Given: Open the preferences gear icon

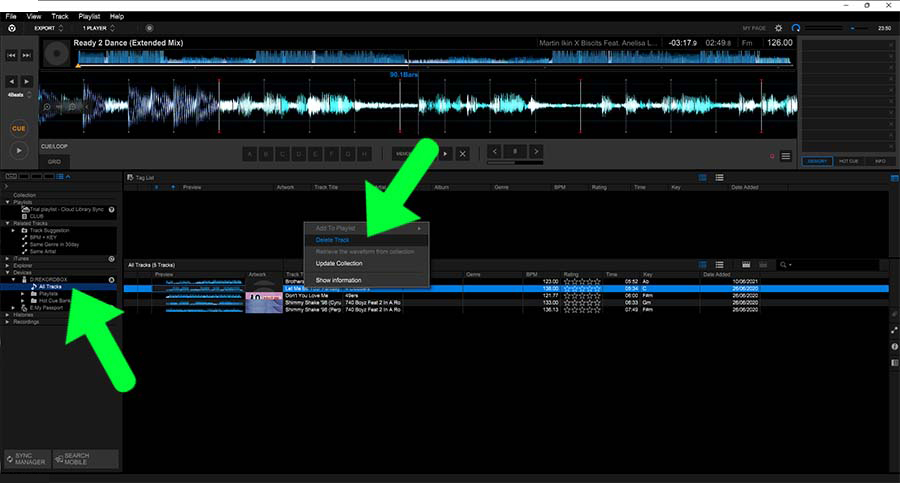Looking at the screenshot, I should pos(778,28).
